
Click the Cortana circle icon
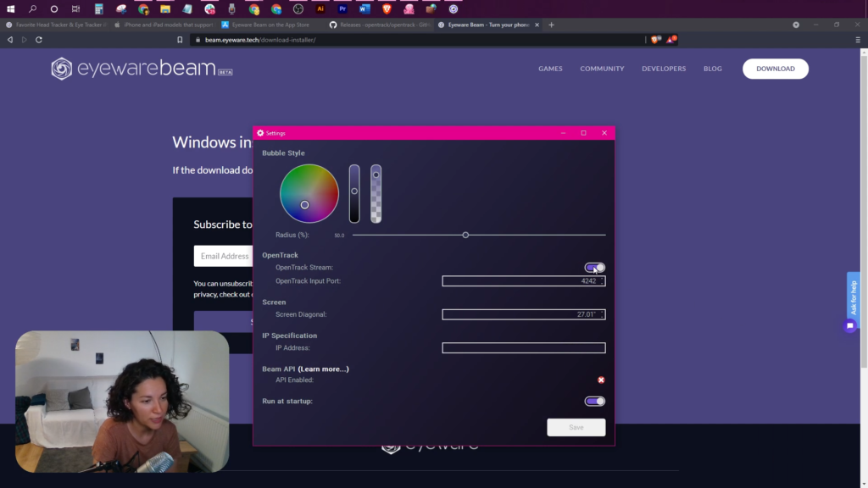pyautogui.click(x=53, y=8)
